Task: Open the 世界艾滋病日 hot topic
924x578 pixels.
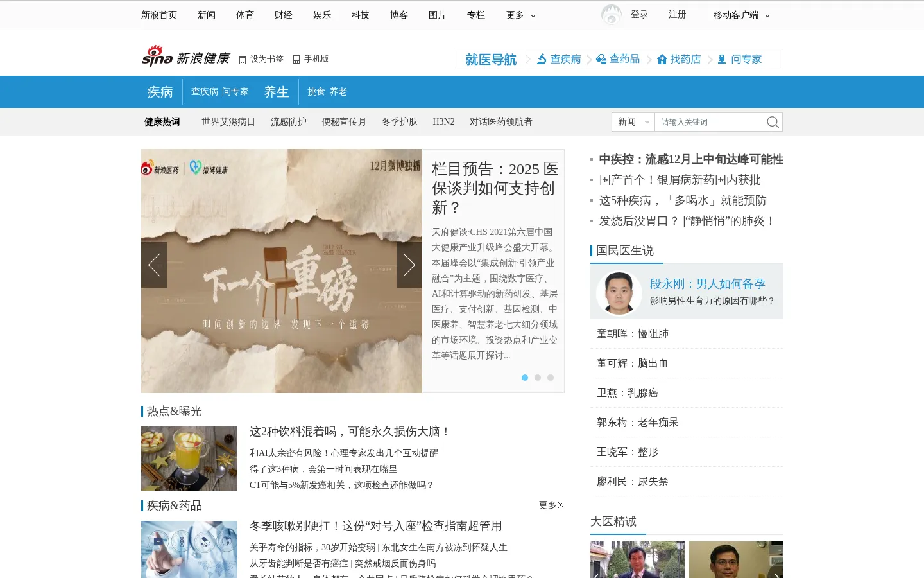Action: point(228,122)
